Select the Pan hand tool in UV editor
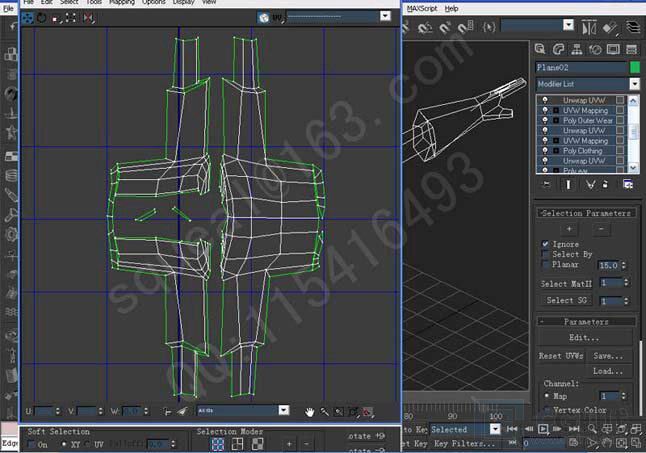This screenshot has width=646, height=453. click(x=309, y=411)
